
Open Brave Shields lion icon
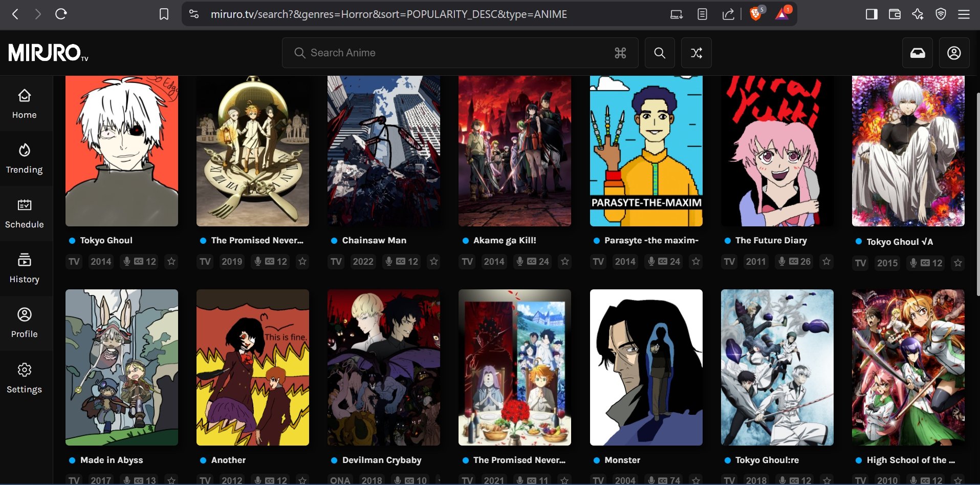pyautogui.click(x=756, y=14)
